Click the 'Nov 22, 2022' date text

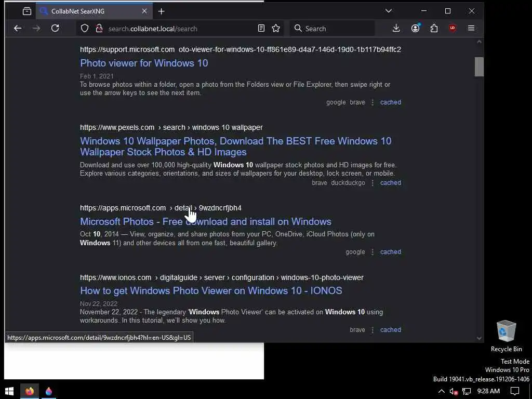99,303
